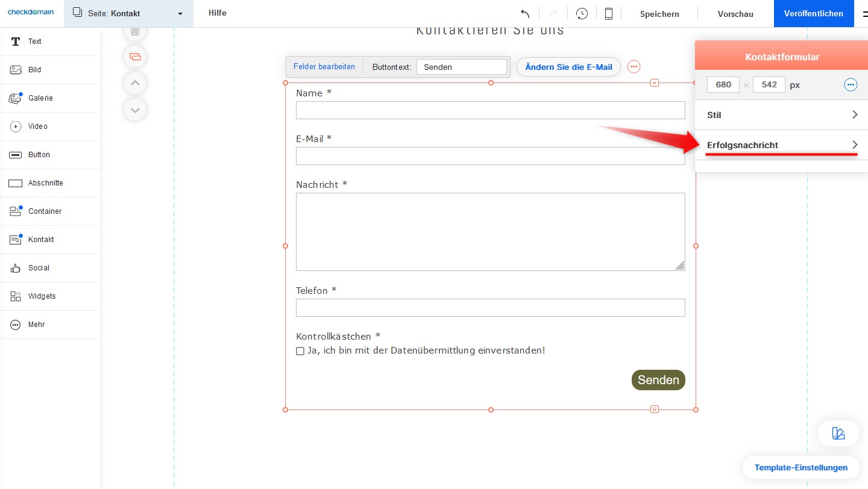Screen dimensions: 868x489
Task: Expand the Stil settings row
Action: tap(781, 115)
